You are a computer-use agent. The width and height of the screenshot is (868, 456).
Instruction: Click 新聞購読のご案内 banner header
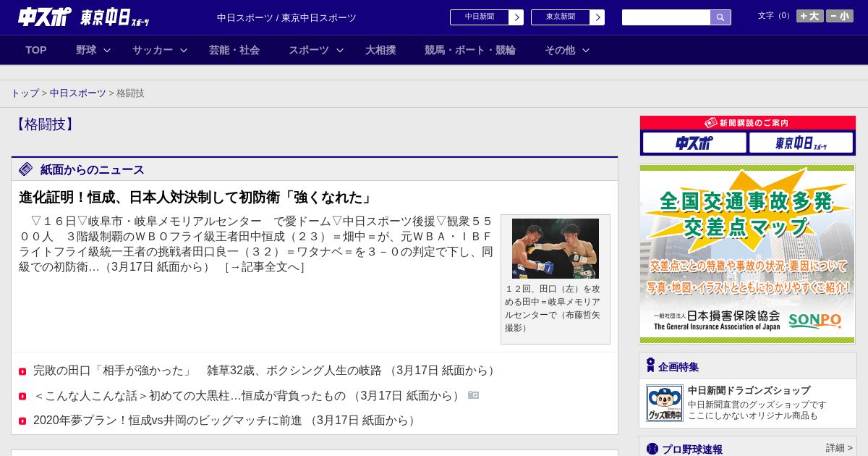click(747, 123)
